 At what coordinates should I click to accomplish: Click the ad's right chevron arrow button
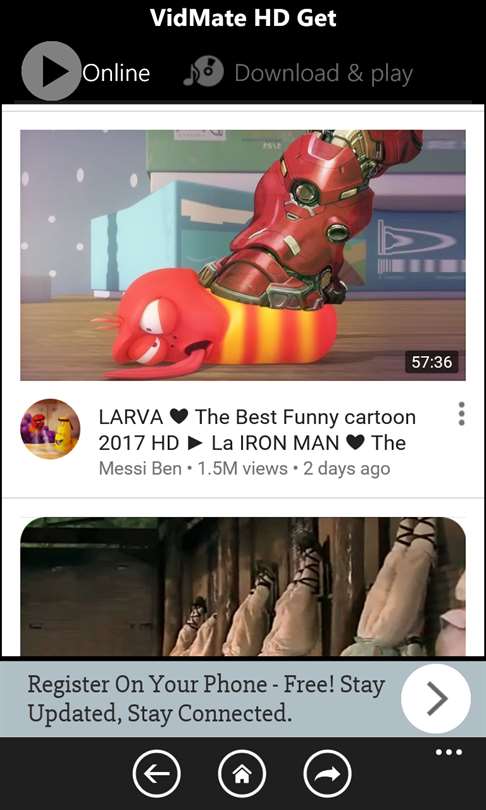[436, 698]
